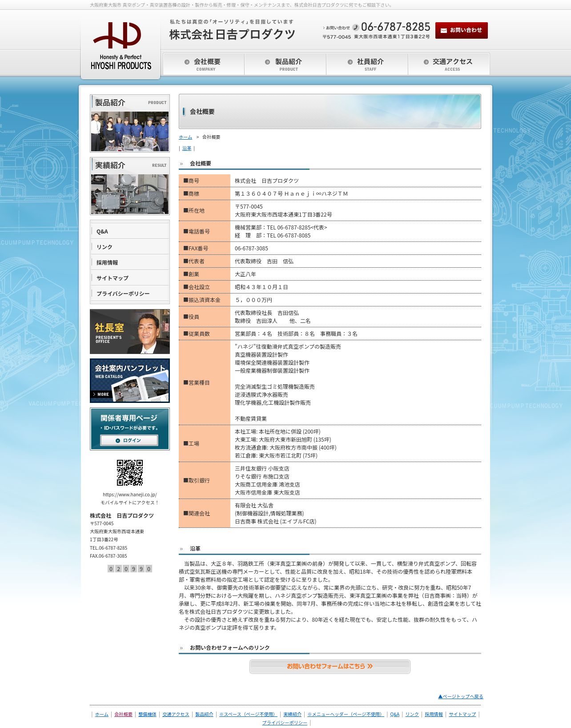Click the ■役員 table row label

[191, 317]
